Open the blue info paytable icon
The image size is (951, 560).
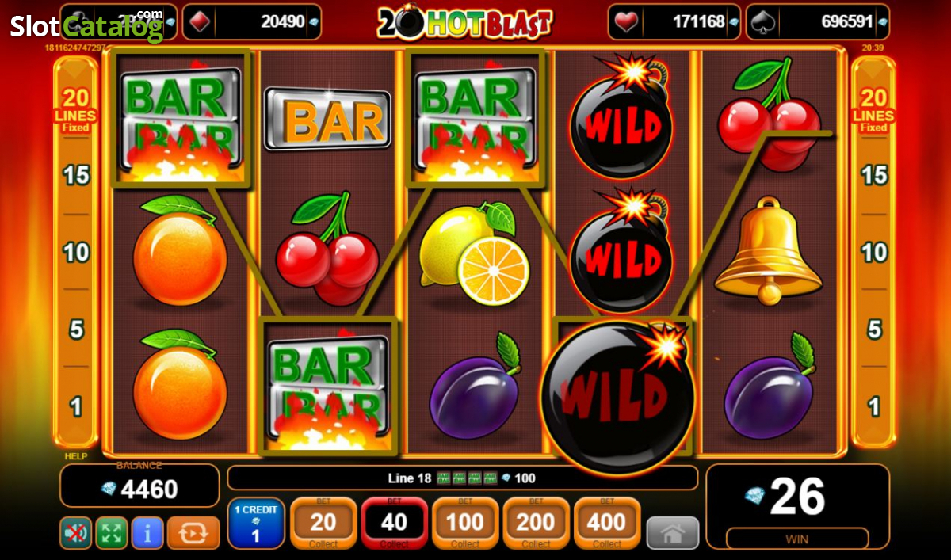point(147,533)
